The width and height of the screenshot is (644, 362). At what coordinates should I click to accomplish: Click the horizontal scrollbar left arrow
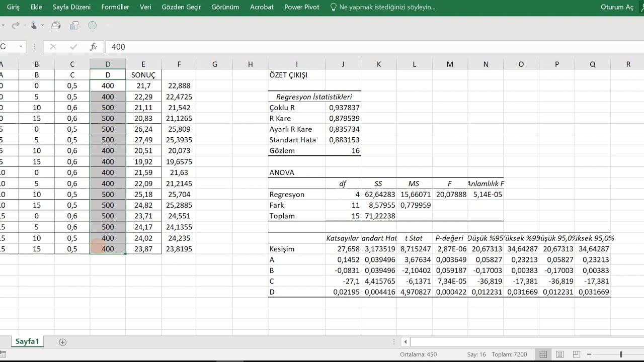[x=406, y=342]
